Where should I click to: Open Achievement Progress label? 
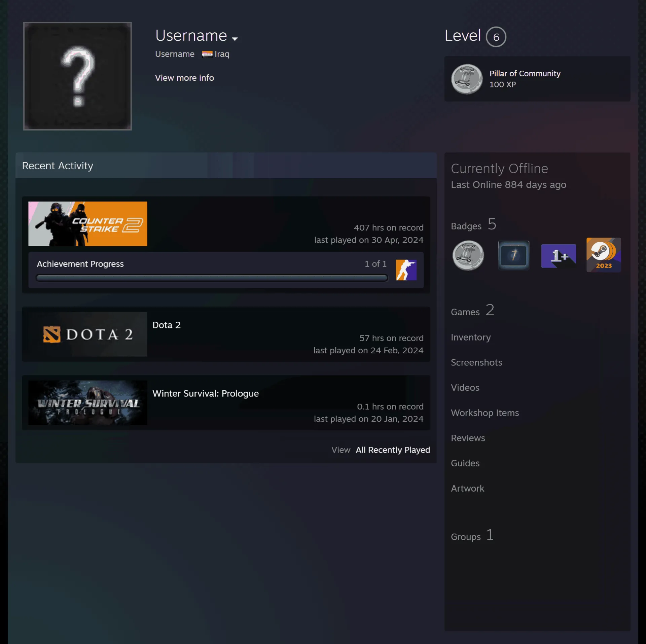pyautogui.click(x=80, y=264)
